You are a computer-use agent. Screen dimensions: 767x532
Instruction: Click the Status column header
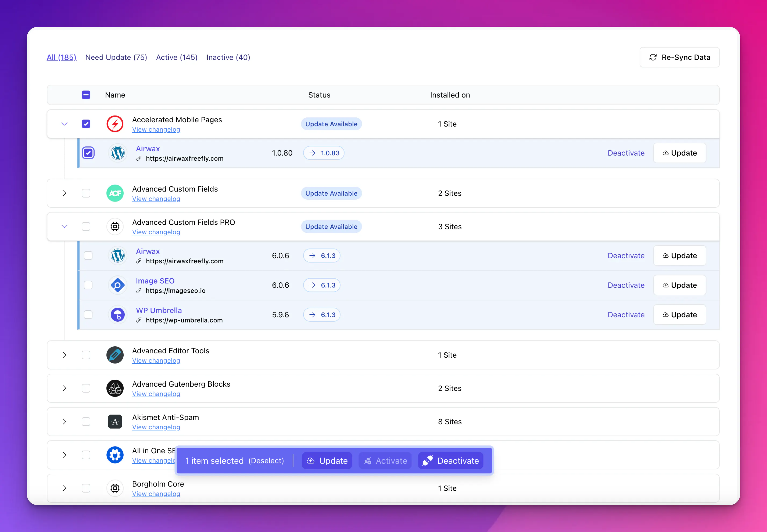319,95
